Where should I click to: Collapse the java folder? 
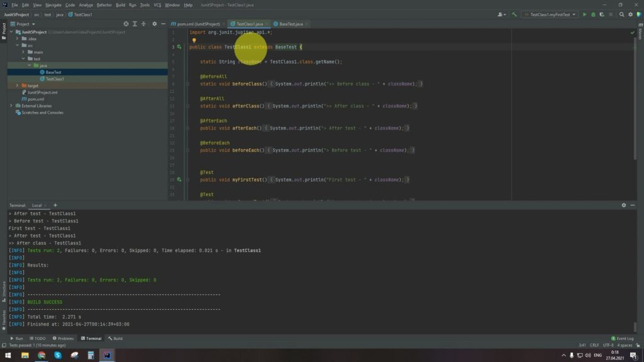tap(29, 65)
